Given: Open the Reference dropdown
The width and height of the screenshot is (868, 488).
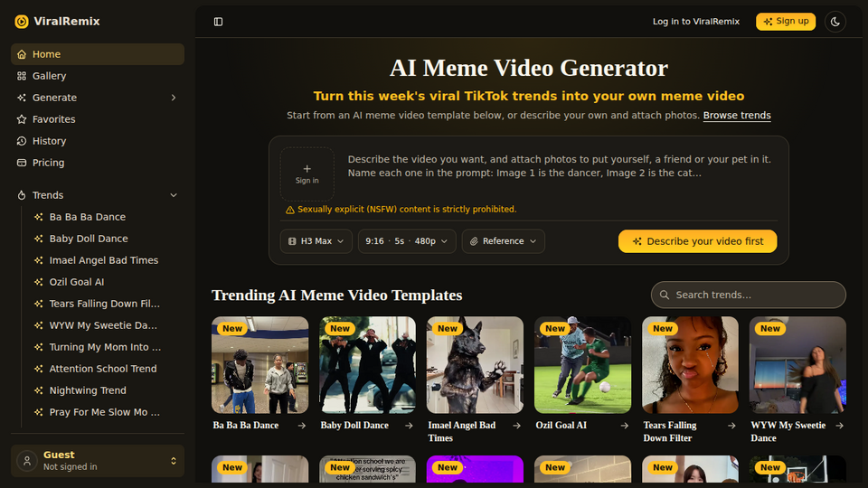Looking at the screenshot, I should (504, 241).
